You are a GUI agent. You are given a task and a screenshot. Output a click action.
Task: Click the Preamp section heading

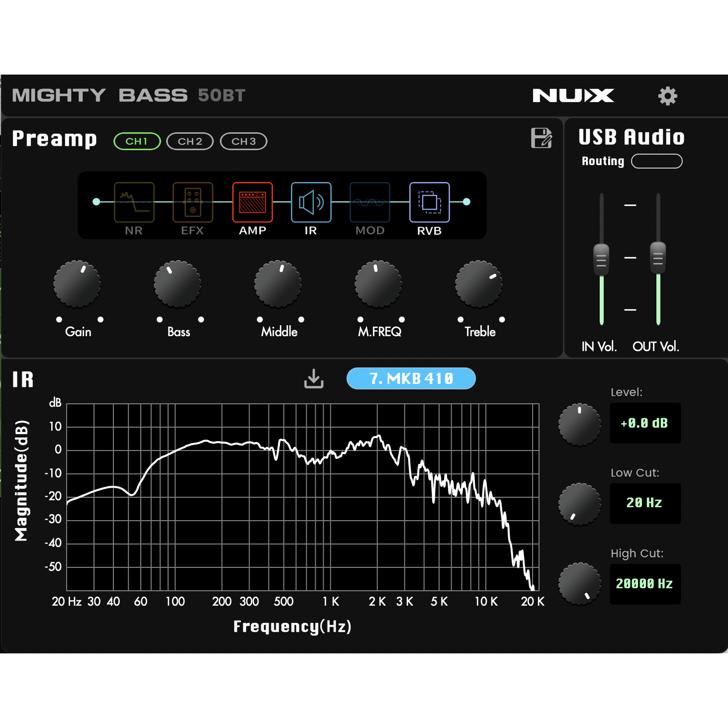[54, 139]
